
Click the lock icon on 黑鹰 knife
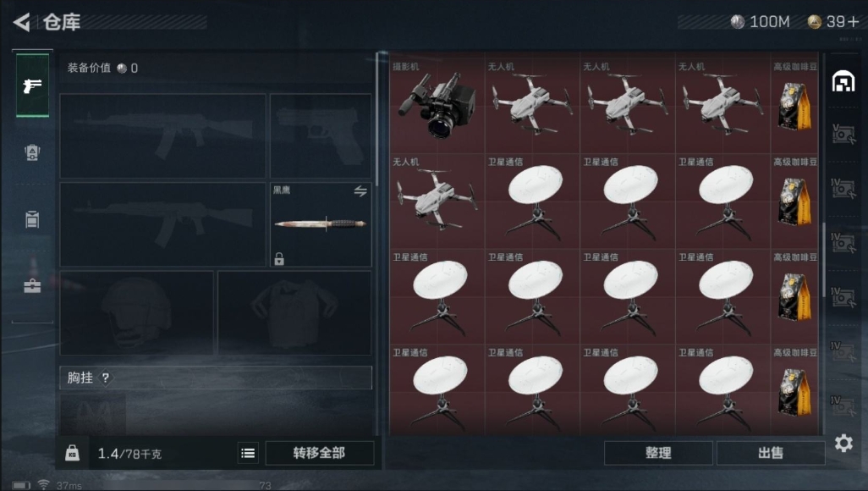pos(279,258)
